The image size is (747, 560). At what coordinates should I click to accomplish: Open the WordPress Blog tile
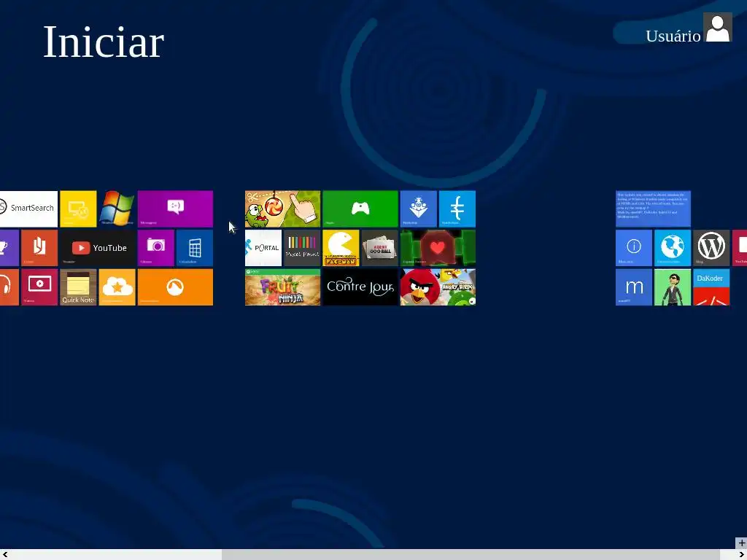click(x=711, y=248)
